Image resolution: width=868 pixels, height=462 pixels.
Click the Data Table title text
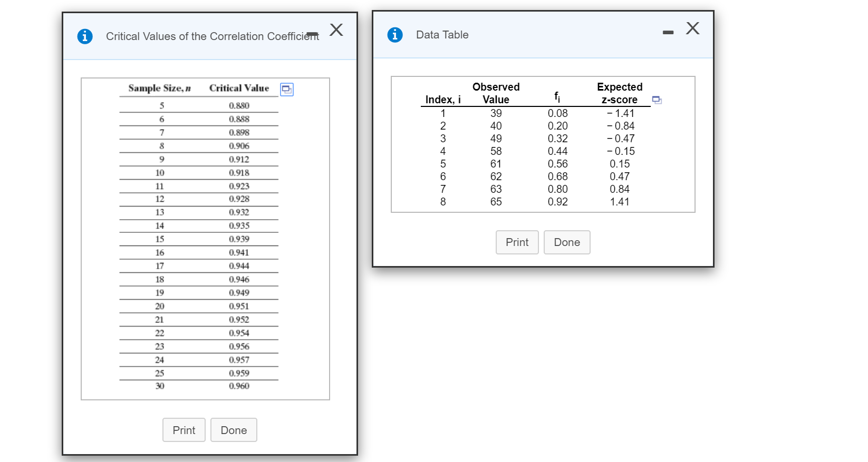point(442,35)
